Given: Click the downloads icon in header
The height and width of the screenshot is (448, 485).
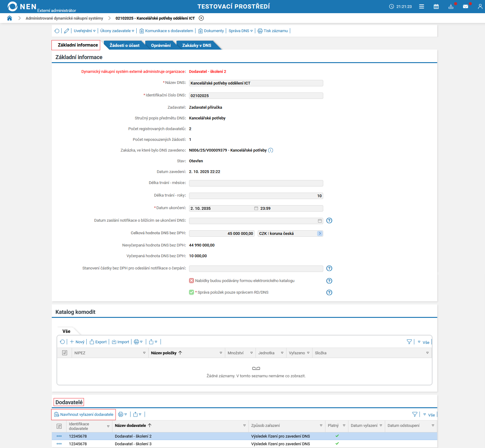Looking at the screenshot, I should click(451, 6).
